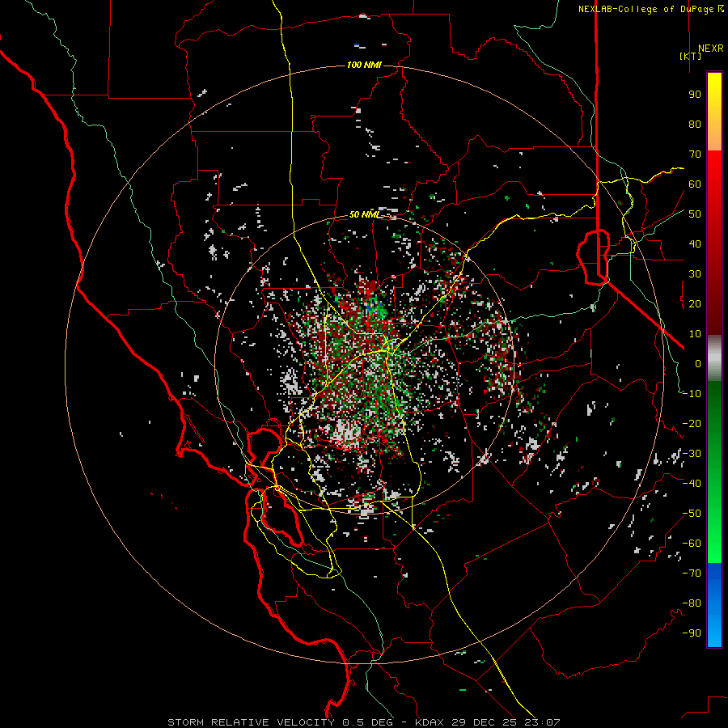Image resolution: width=728 pixels, height=728 pixels.
Task: Click the positive 80 scale value
Action: click(695, 124)
